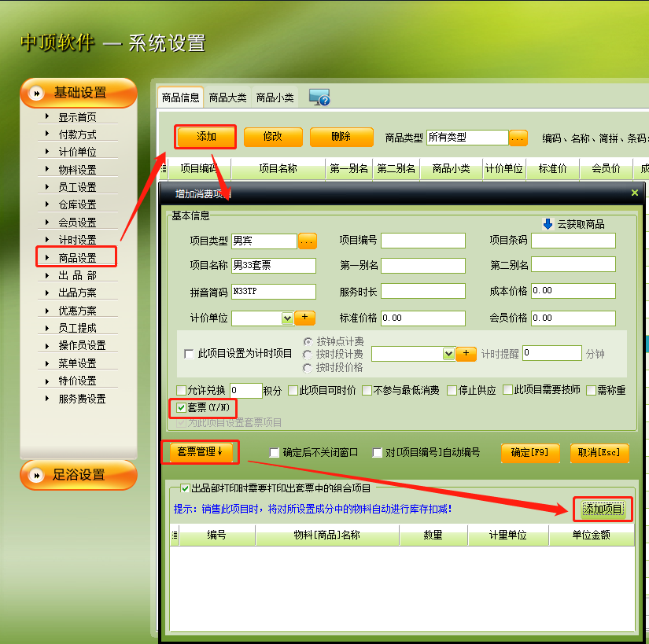Viewport: 649px width, 644px height.
Task: Click the 添加 button
Action: point(206,137)
